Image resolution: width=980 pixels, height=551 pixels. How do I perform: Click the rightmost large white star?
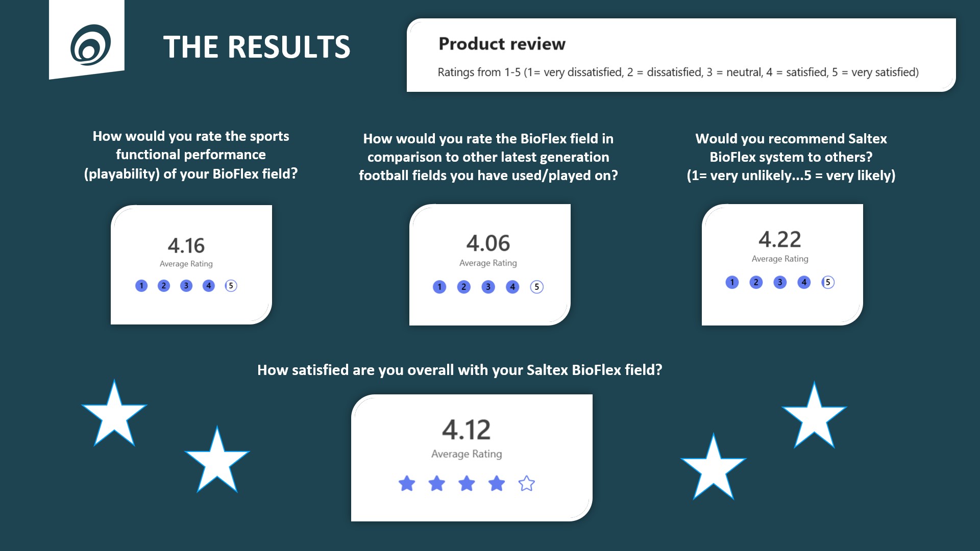click(x=814, y=416)
